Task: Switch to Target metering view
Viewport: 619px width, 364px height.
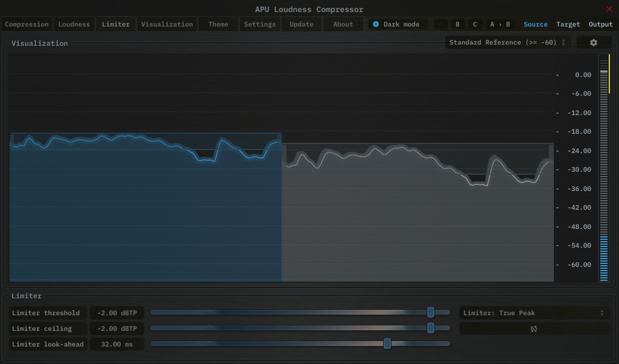Action: click(568, 24)
